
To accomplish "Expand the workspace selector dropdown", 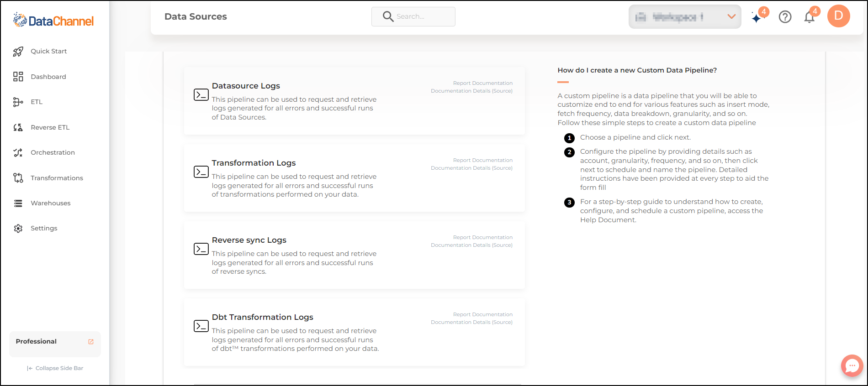I will 685,17.
